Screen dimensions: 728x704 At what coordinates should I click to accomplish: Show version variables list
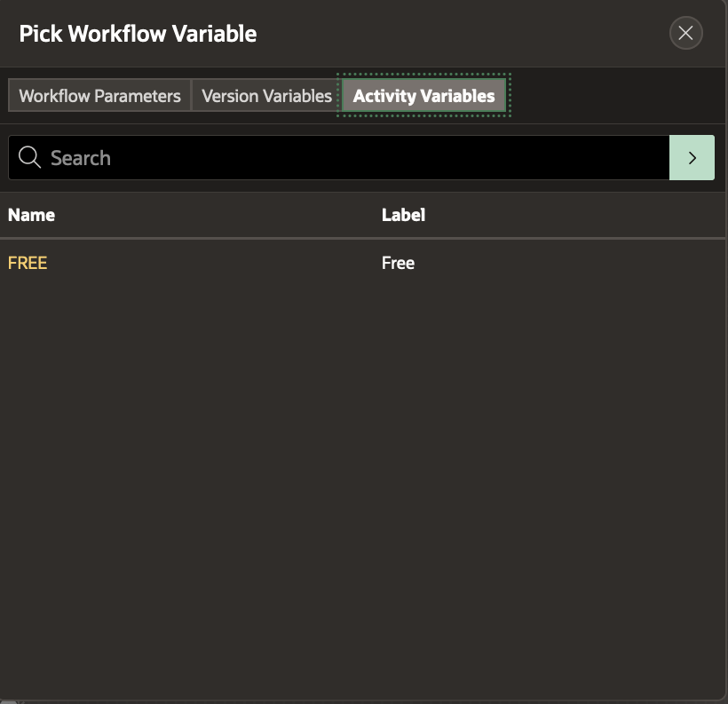[266, 96]
